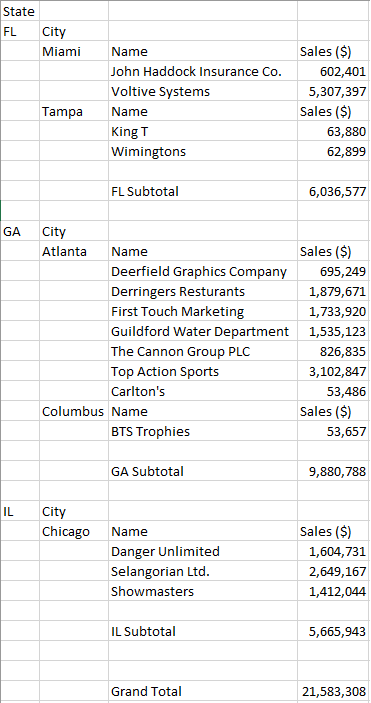Screen dimensions: 371x703
Task: Select the State header cell
Action: [20, 11]
